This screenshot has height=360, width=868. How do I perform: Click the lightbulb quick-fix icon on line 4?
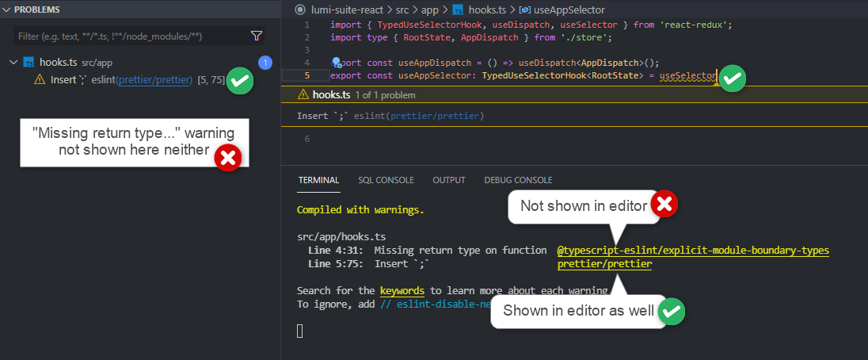336,63
